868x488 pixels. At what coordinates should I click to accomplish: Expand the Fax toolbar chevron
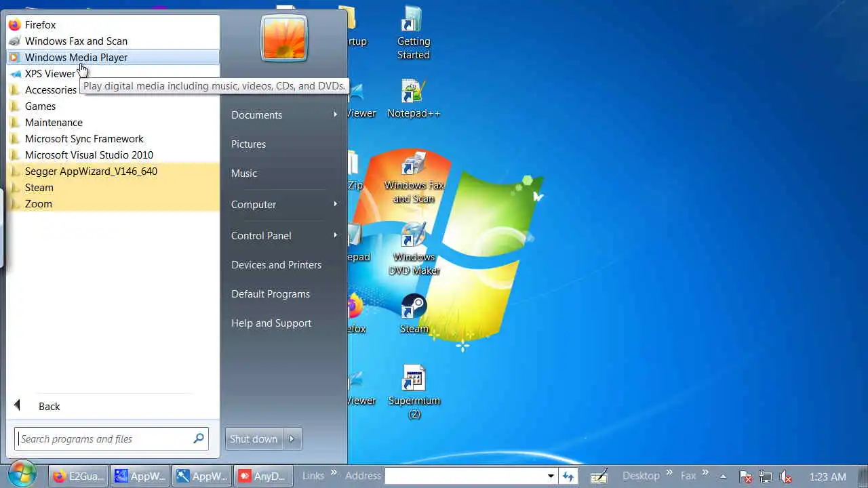tap(705, 472)
